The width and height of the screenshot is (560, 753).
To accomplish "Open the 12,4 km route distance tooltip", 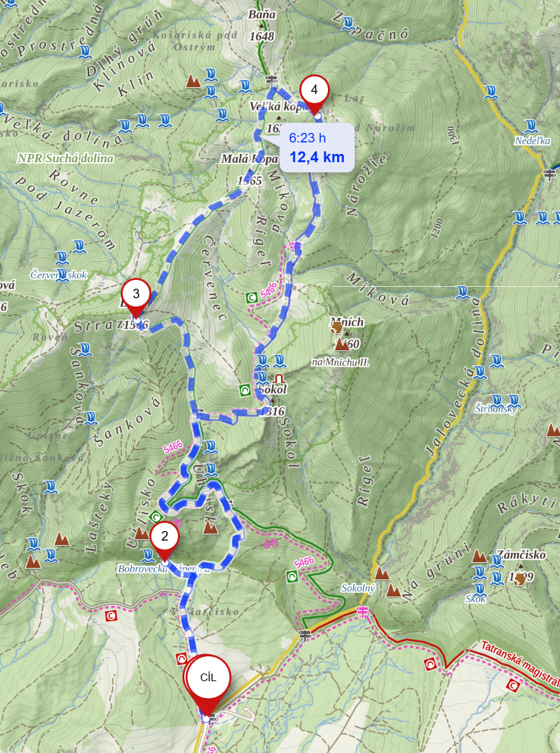I will (x=317, y=148).
